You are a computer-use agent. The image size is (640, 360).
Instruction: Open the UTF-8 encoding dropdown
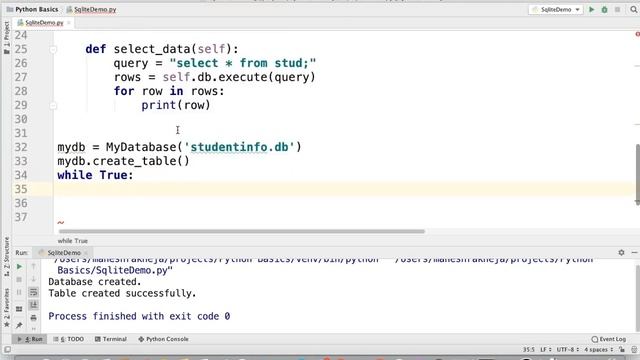click(x=568, y=350)
